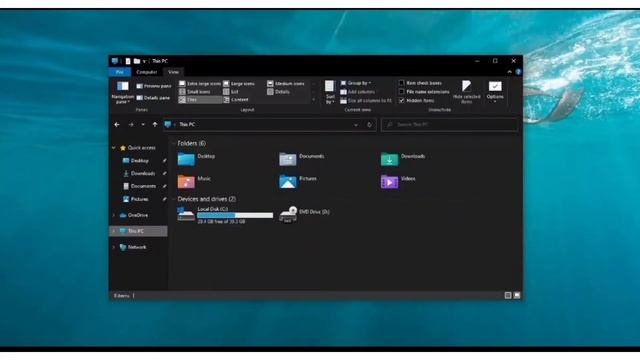Select Medium icons layout
This screenshot has width=640, height=360.
286,84
